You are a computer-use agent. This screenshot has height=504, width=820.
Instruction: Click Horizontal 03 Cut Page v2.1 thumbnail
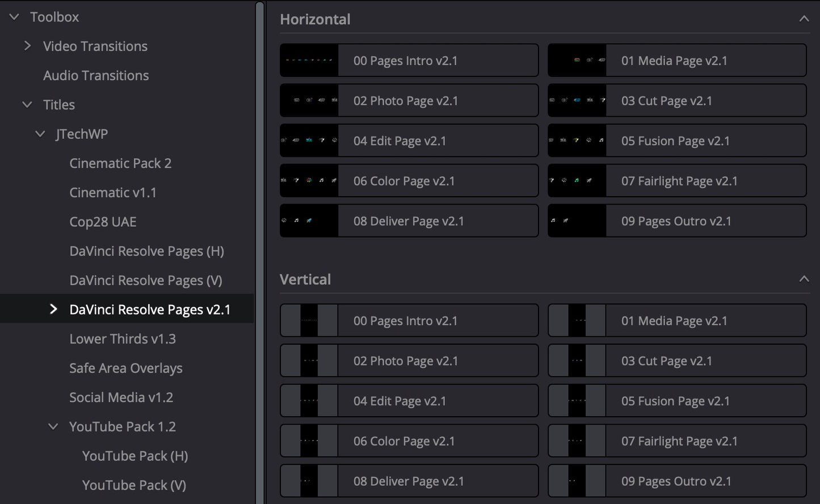(577, 100)
